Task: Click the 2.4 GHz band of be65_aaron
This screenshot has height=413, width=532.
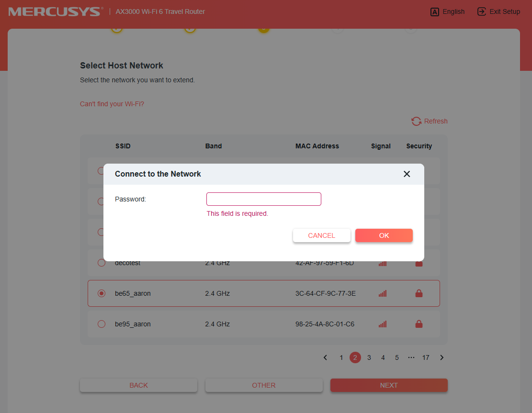Action: 217,293
